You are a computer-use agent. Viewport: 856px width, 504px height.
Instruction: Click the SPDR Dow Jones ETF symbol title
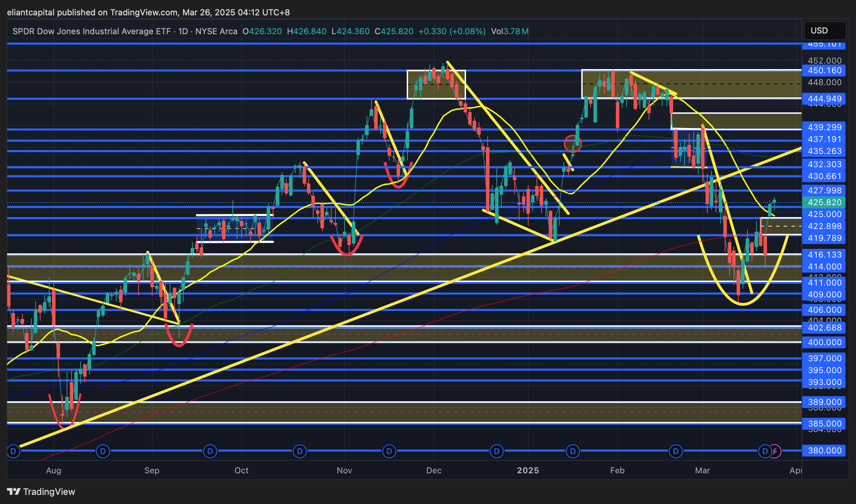[x=91, y=31]
